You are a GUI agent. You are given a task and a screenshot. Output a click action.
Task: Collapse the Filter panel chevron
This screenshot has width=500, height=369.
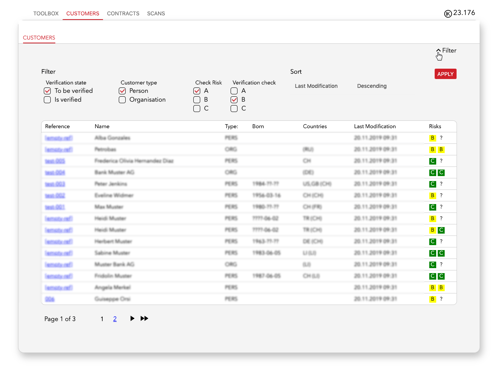(438, 51)
